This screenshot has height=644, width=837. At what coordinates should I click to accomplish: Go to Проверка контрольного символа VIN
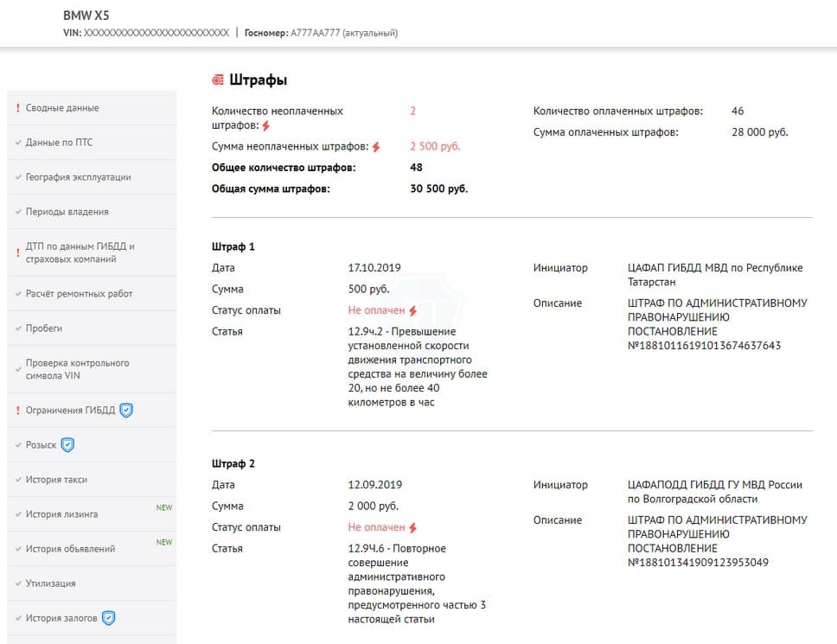92,369
